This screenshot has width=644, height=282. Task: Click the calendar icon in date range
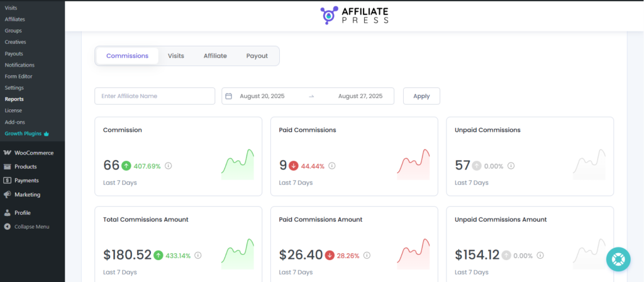(229, 96)
